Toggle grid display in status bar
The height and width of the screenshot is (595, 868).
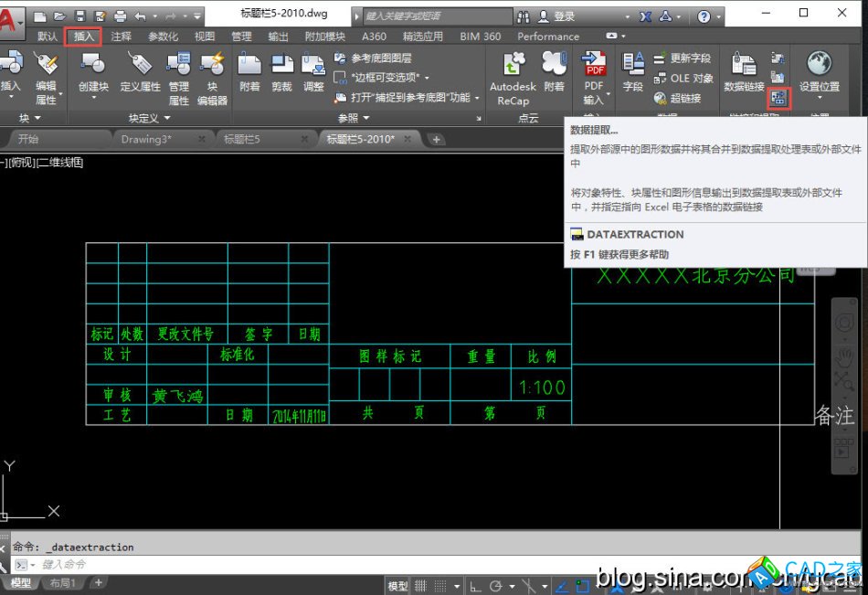421,586
